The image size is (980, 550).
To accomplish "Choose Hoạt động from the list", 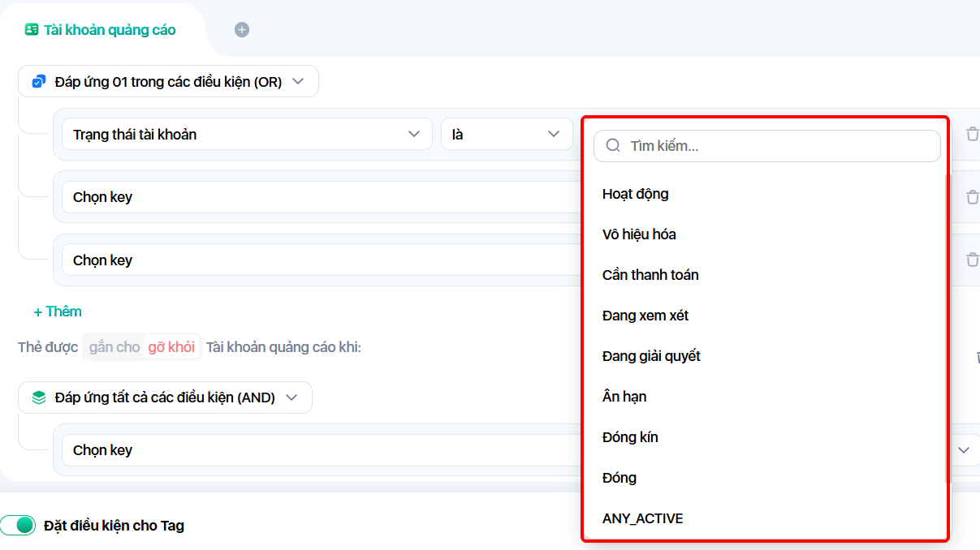I will 636,194.
